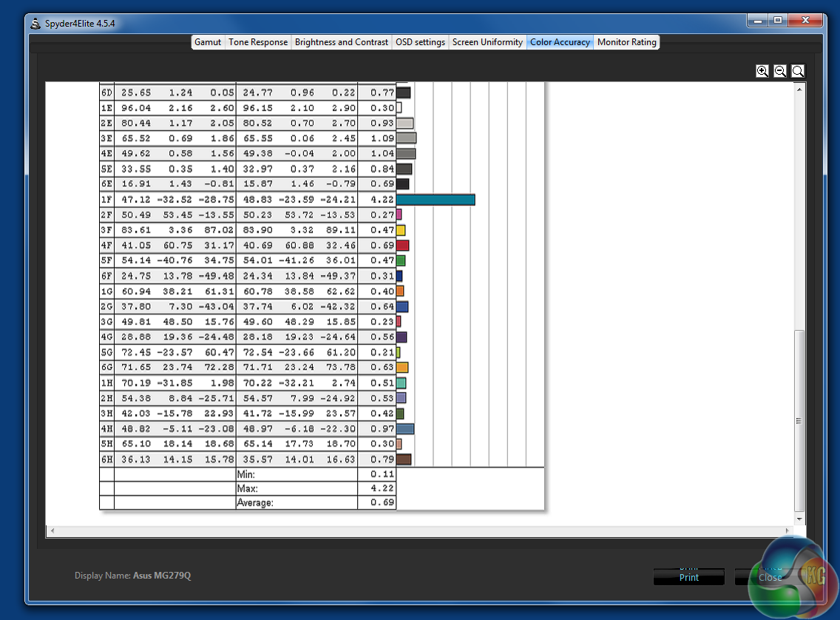Click the Spyder4Elite title bar app icon

click(x=35, y=24)
